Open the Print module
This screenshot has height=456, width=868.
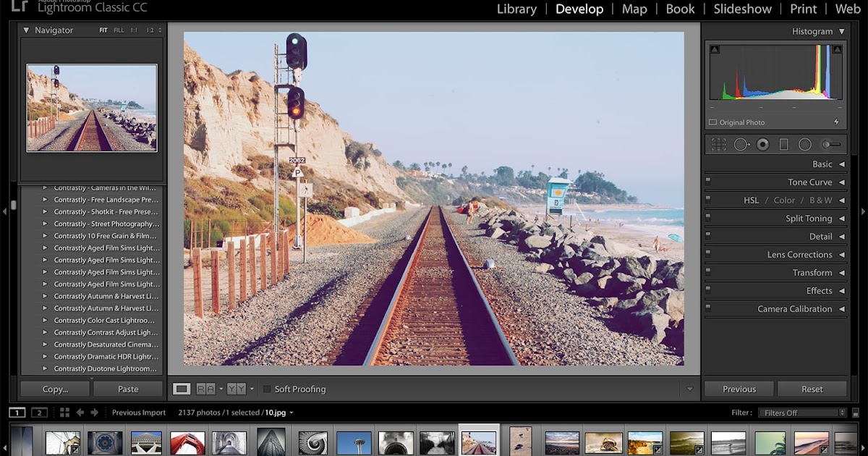tap(804, 9)
